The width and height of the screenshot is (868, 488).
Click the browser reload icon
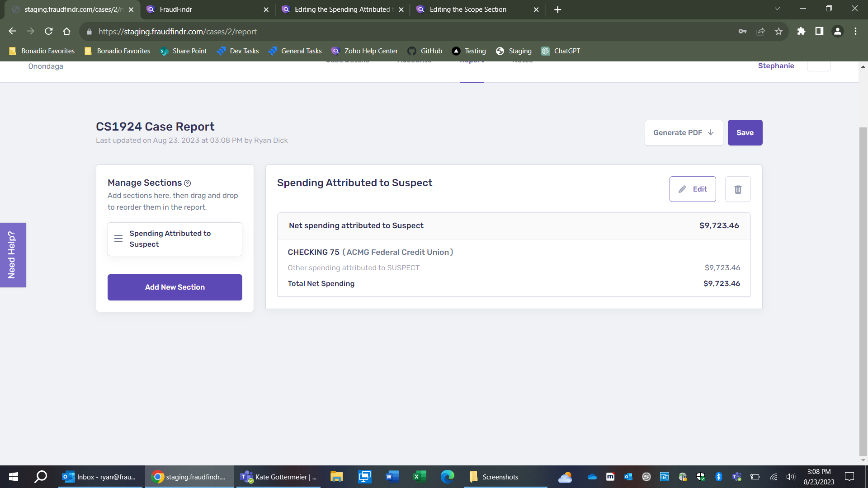click(x=49, y=31)
